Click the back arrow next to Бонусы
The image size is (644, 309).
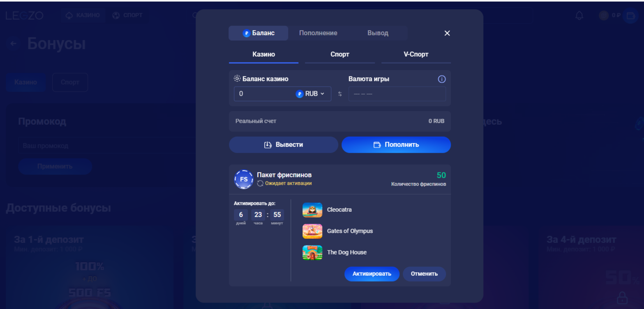click(14, 43)
